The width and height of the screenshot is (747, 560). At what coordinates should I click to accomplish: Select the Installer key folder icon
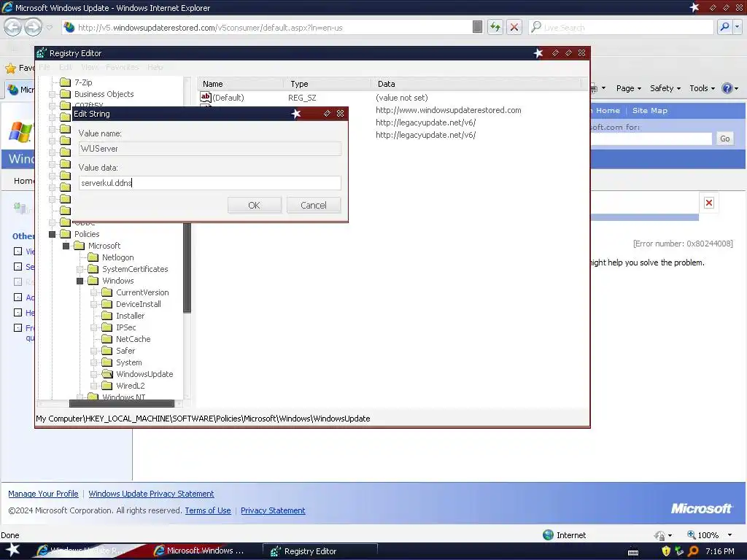pos(107,316)
